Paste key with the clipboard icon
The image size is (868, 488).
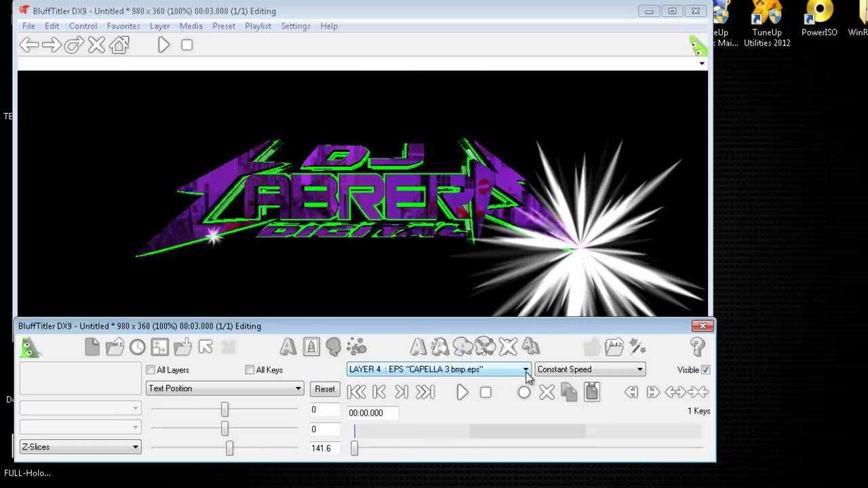(x=592, y=392)
